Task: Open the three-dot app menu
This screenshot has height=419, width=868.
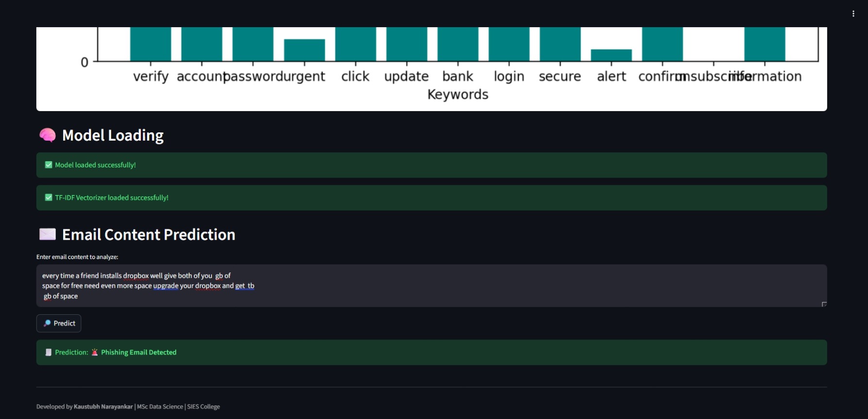Action: (853, 14)
